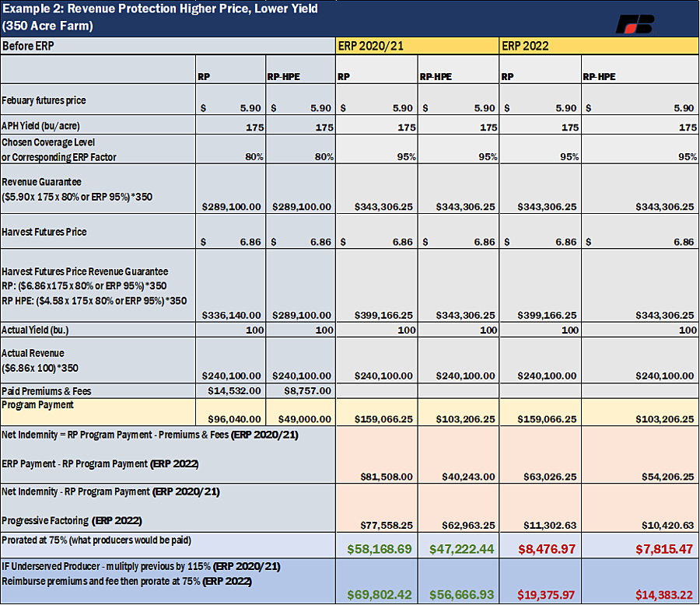Click the Example 2 title banner
The image size is (700, 605).
(x=350, y=18)
